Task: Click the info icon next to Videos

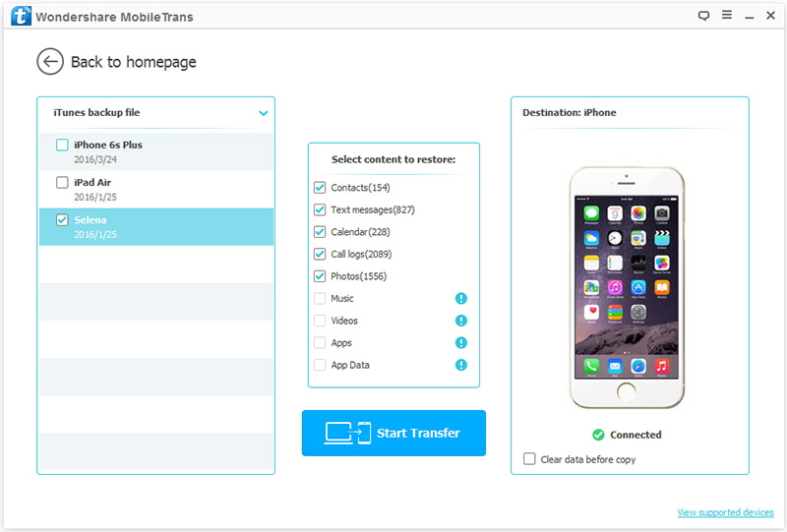Action: (460, 321)
